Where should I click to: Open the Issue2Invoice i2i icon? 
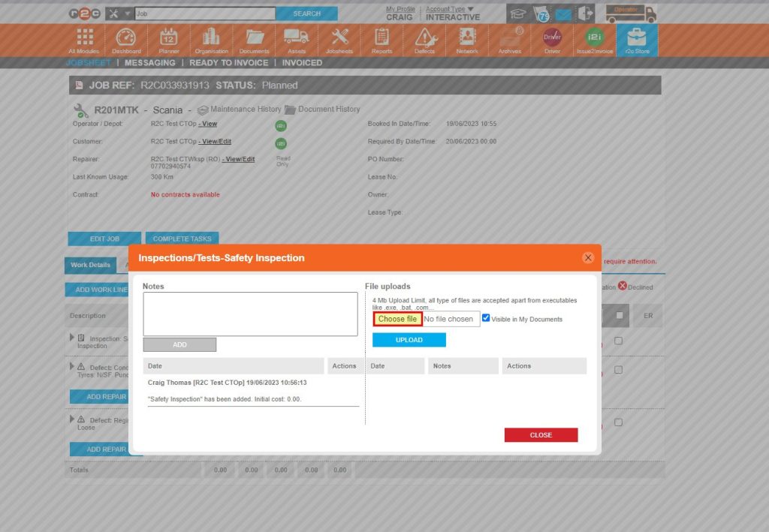coord(594,39)
